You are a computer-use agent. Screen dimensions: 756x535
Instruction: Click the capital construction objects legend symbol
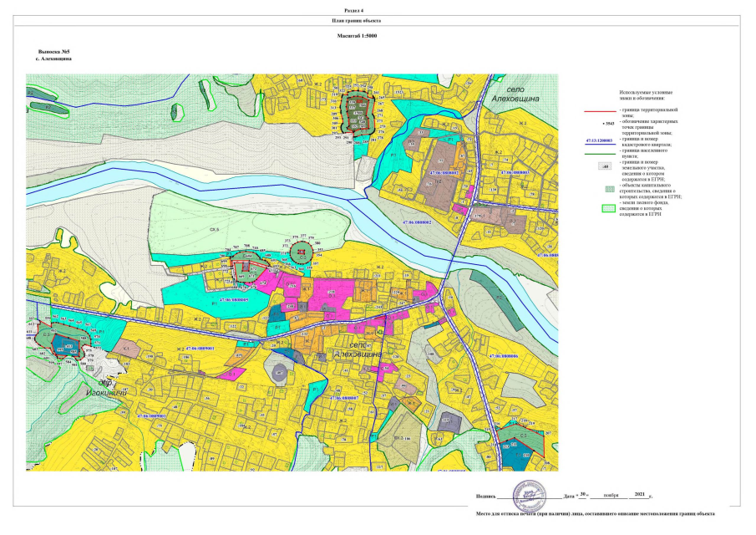tap(610, 188)
